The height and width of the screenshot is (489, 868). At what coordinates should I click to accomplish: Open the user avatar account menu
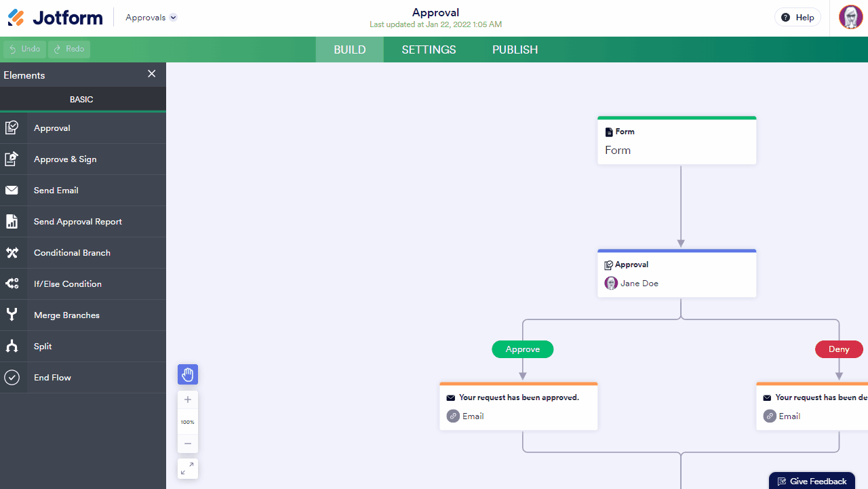point(850,18)
